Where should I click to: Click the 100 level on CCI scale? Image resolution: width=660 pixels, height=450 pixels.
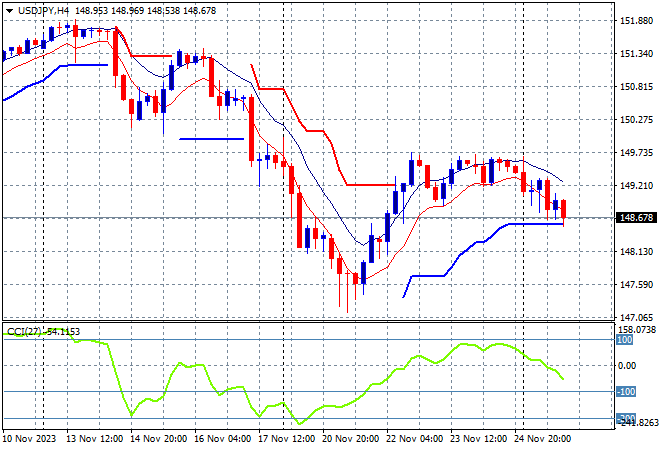(624, 341)
